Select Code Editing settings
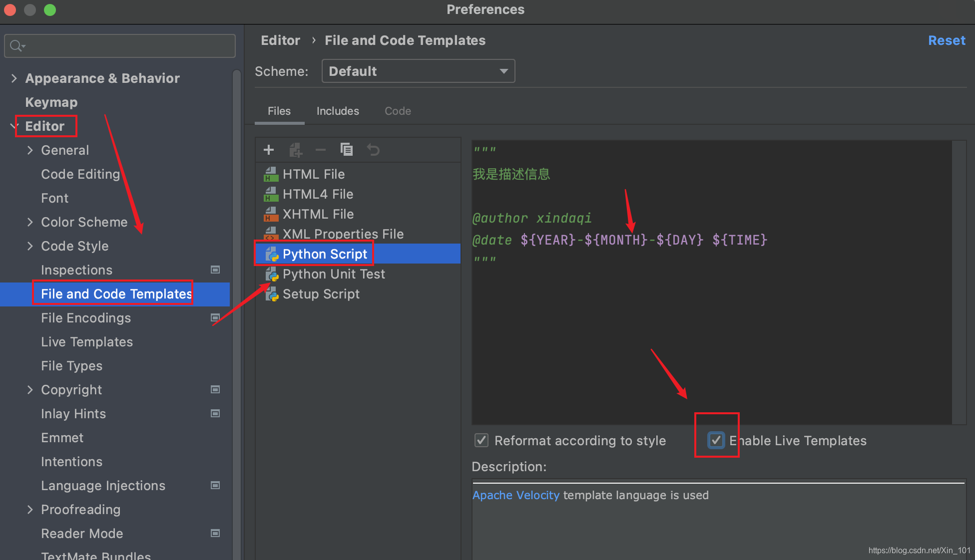The width and height of the screenshot is (975, 560). (80, 174)
